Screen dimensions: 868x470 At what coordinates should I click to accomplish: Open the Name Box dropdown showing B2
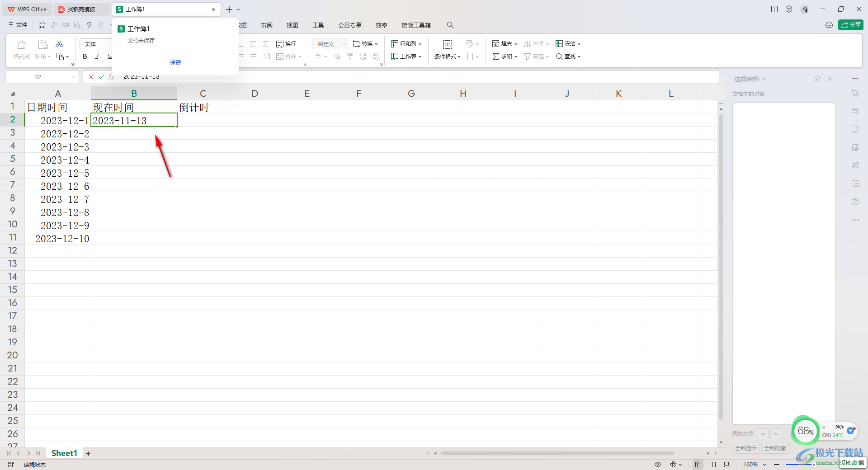click(74, 77)
